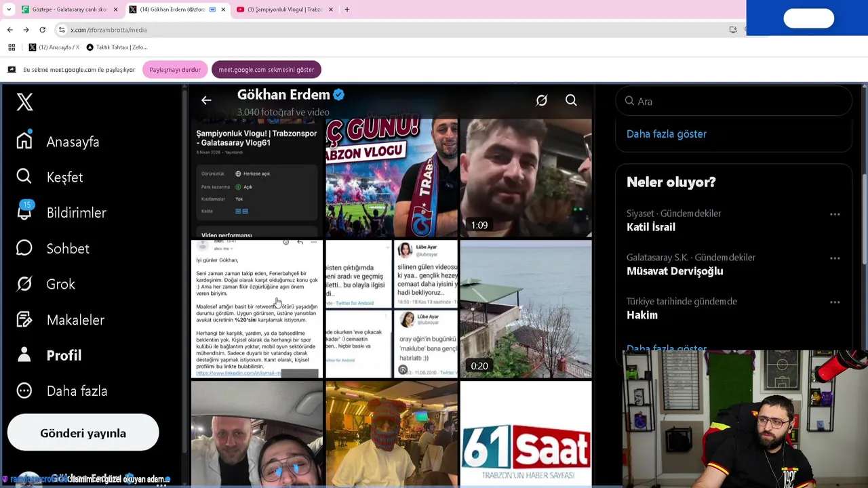Switch to Şampiyonluk Vlogu YouTube tab
Image resolution: width=868 pixels, height=488 pixels.
click(285, 9)
